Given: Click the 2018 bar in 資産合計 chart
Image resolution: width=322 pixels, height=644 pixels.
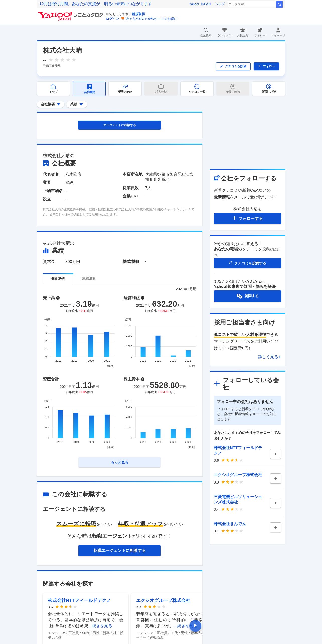Looking at the screenshot, I should tap(60, 424).
